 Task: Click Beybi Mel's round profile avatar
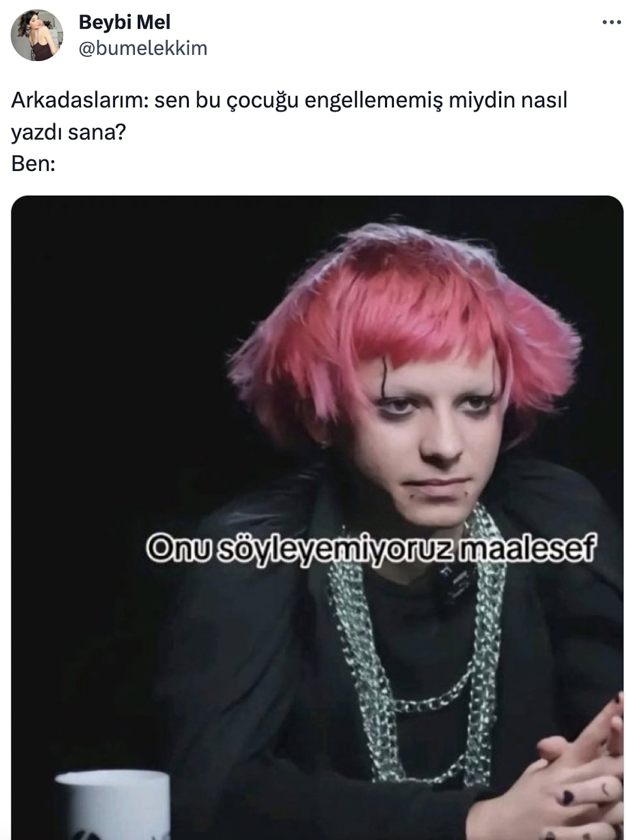tap(37, 35)
